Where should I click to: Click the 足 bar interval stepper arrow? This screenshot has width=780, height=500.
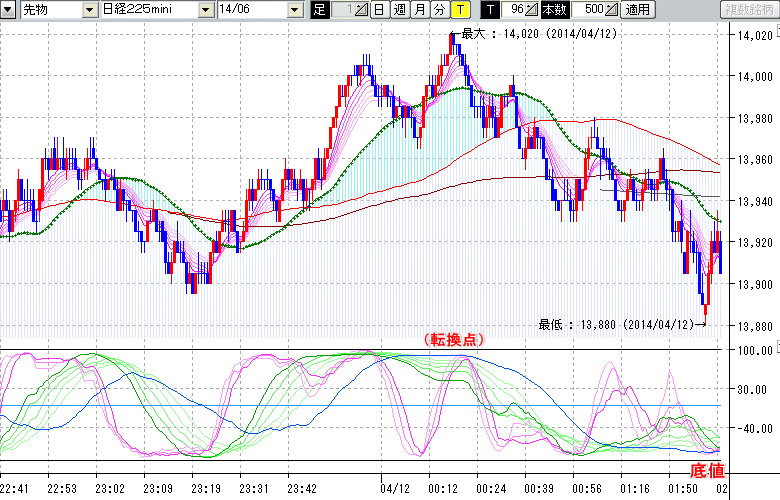point(360,10)
